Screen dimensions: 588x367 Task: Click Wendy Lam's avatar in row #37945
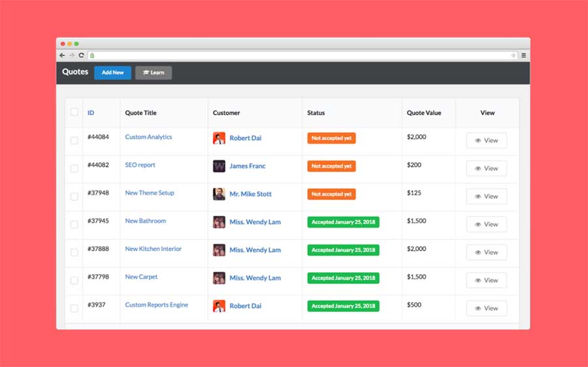[219, 222]
